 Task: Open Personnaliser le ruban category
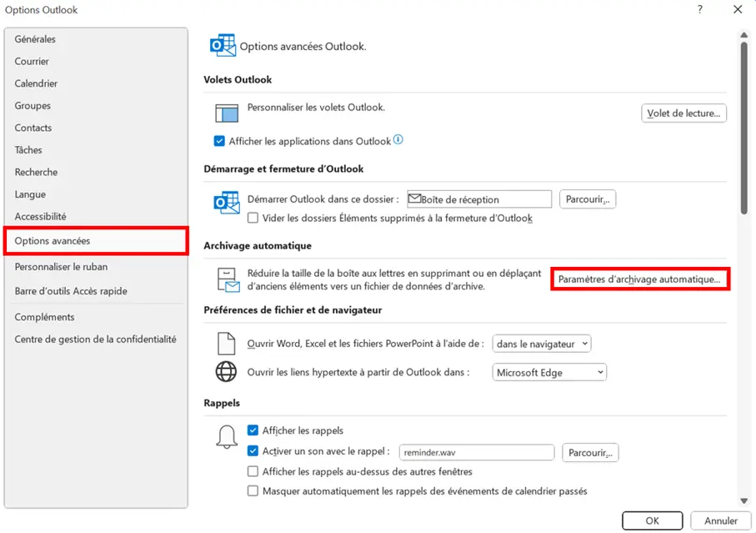96,267
